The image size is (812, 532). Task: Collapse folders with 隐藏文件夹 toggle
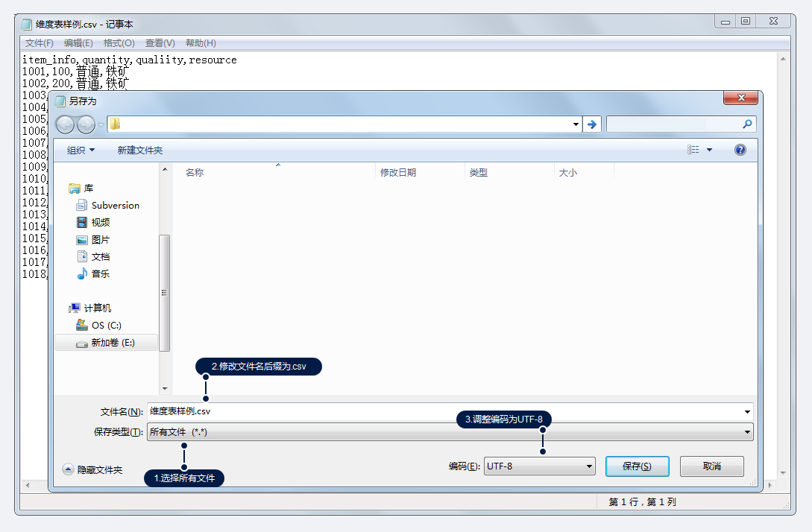tap(93, 470)
